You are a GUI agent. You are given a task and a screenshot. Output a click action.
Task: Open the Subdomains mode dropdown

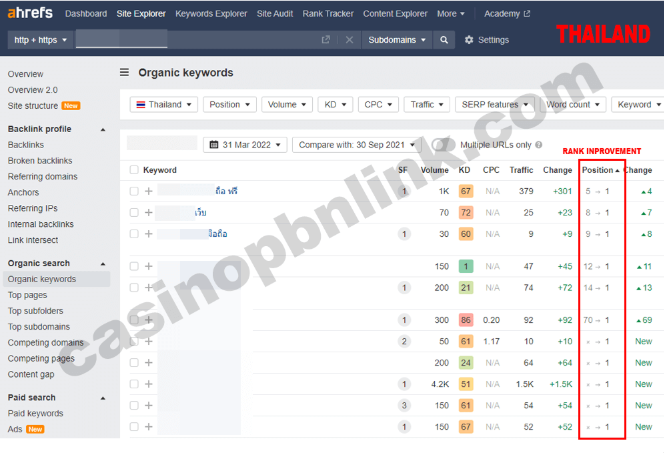(397, 40)
